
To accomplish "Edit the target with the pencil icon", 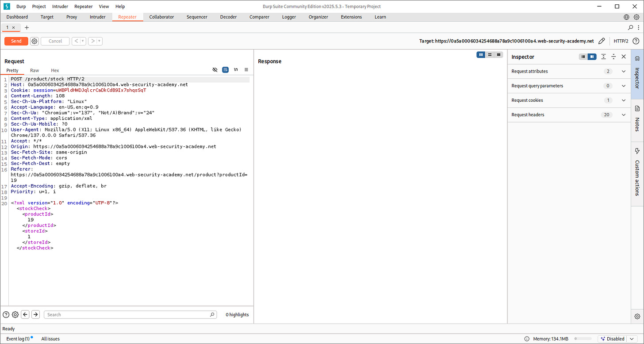I will pyautogui.click(x=602, y=41).
